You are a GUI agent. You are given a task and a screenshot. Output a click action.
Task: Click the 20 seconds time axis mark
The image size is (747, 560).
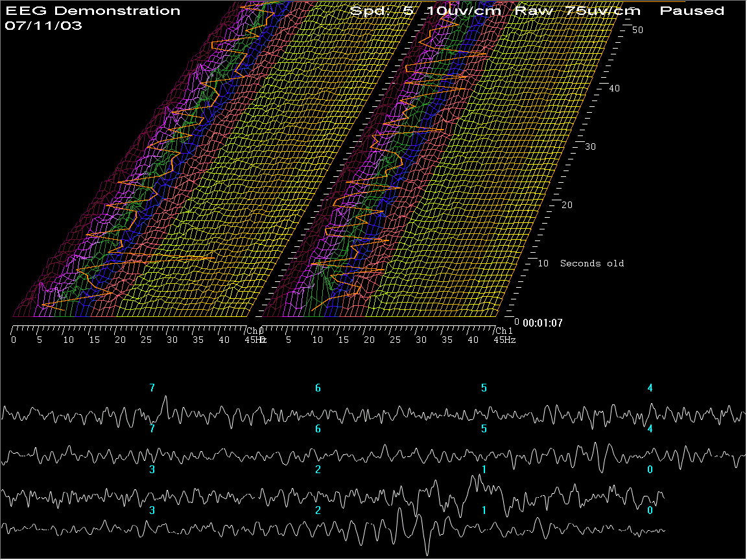[x=567, y=205]
